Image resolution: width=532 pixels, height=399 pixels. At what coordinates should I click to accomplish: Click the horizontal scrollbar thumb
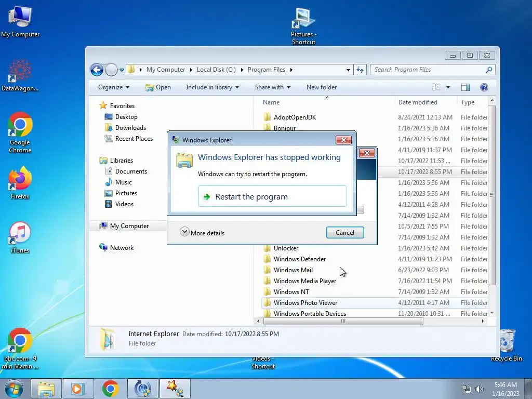[x=343, y=321]
